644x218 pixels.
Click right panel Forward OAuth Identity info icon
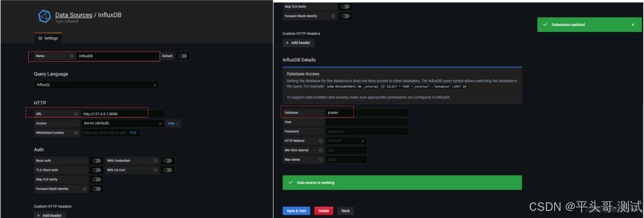click(333, 16)
